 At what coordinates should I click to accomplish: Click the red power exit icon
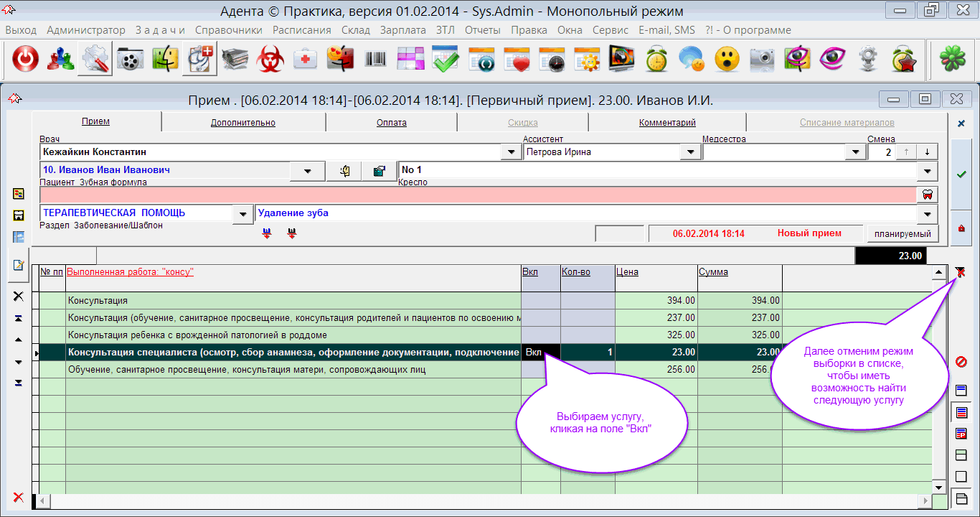pos(25,60)
